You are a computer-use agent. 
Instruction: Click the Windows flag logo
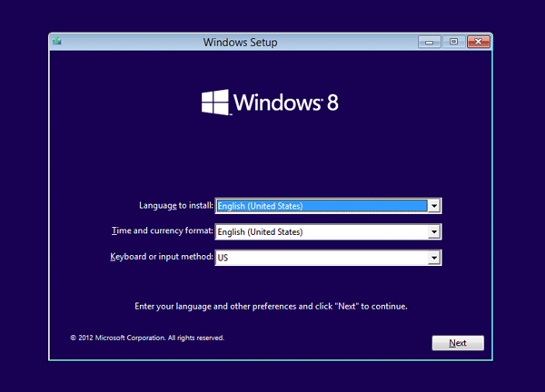[215, 101]
